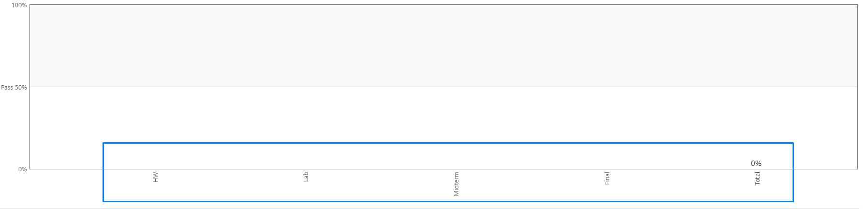This screenshot has height=210, width=868.
Task: Click the chart baseline above Final label
Action: [607, 169]
